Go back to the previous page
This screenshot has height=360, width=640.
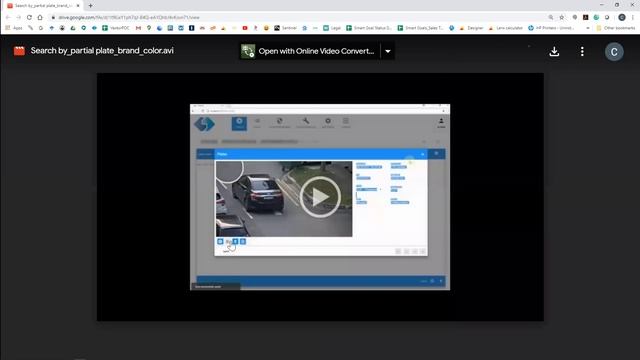(8, 18)
